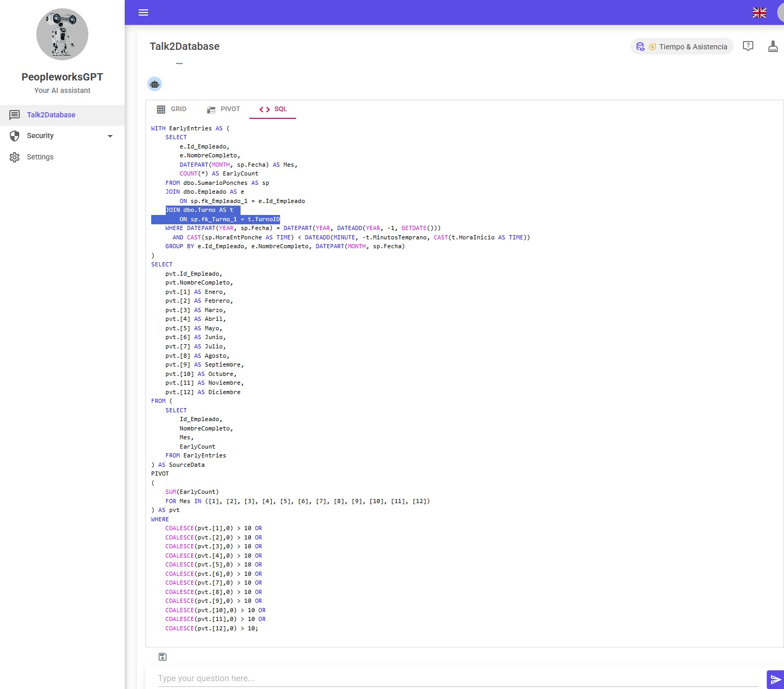
Task: Click the Talk2Database page heading
Action: click(x=184, y=46)
